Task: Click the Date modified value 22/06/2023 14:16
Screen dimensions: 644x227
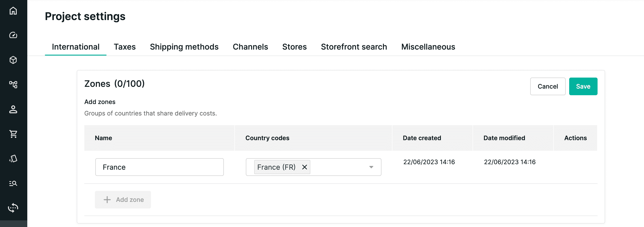Action: coord(510,162)
